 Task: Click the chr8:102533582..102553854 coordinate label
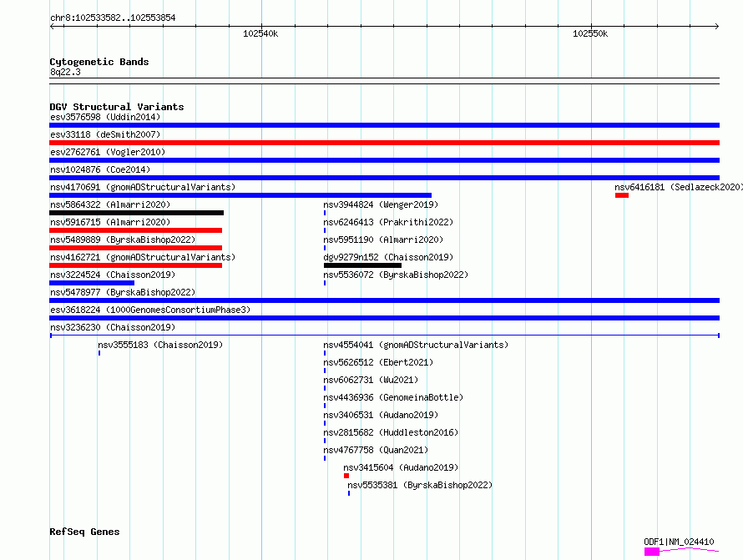113,18
